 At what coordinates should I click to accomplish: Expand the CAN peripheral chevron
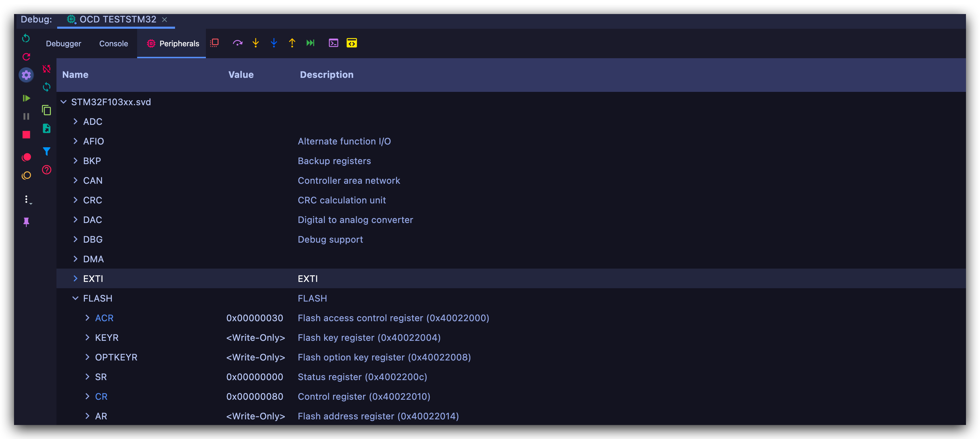[75, 180]
